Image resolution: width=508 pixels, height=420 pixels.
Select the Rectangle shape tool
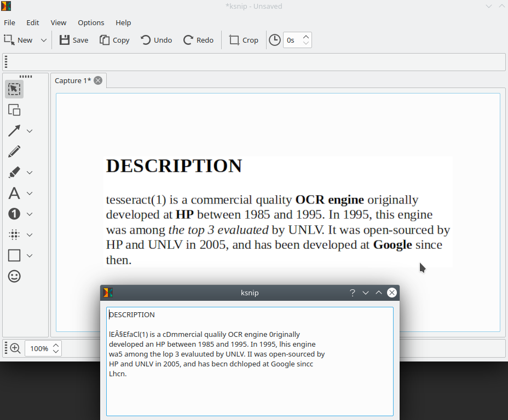(14, 255)
